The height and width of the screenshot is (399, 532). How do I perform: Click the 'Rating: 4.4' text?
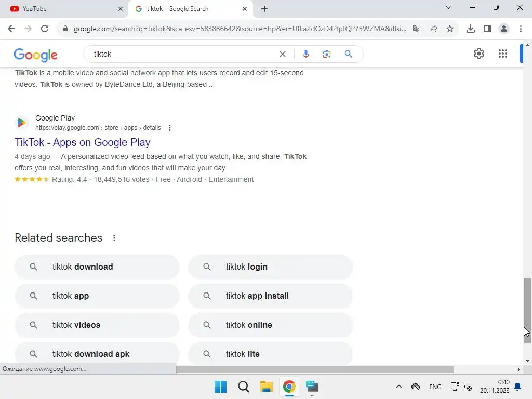click(x=69, y=179)
